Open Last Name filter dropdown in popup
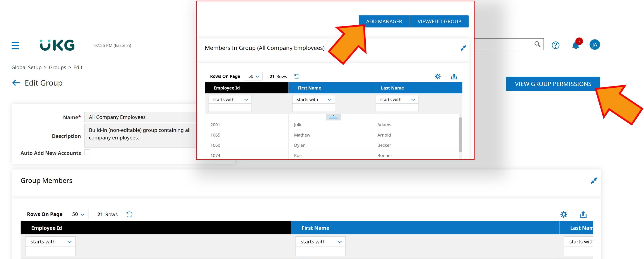This screenshot has height=259, width=644. [397, 100]
